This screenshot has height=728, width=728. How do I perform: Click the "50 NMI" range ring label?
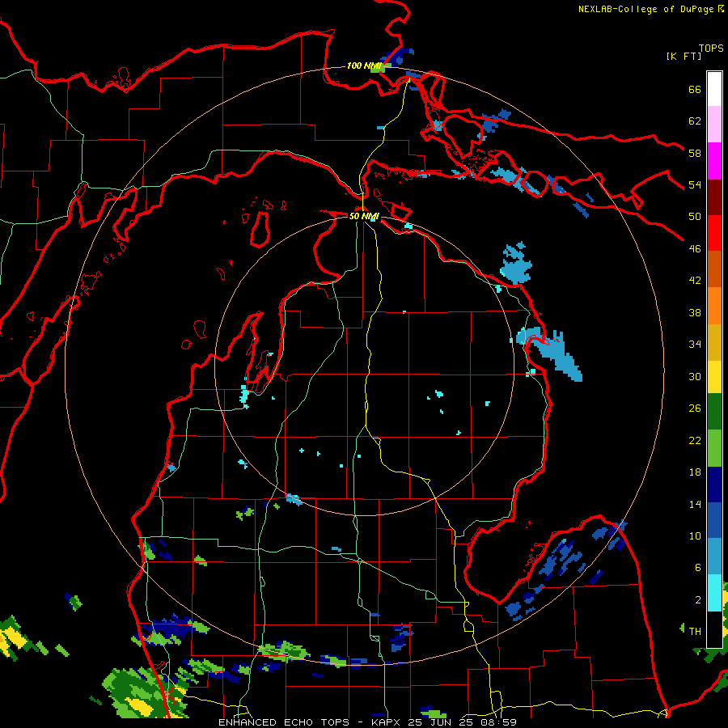coord(364,216)
